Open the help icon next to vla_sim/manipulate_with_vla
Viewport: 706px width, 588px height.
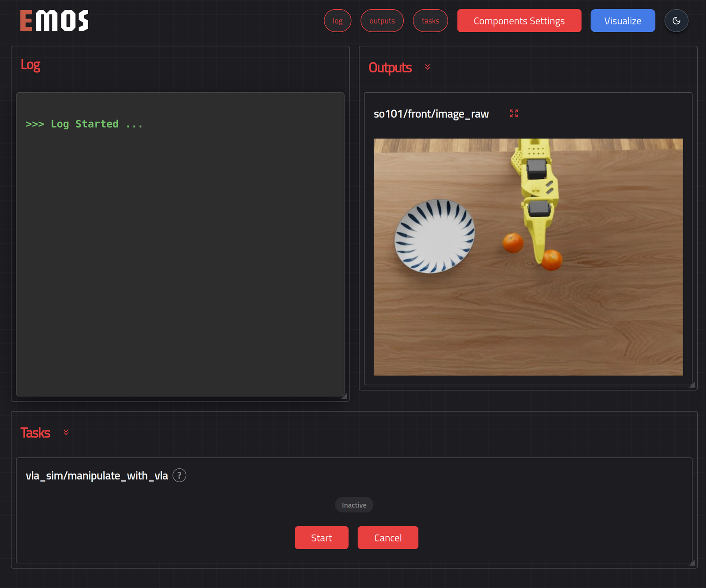[x=179, y=475]
